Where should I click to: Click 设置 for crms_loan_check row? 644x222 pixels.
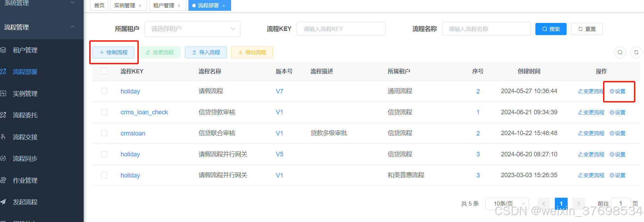(618, 113)
